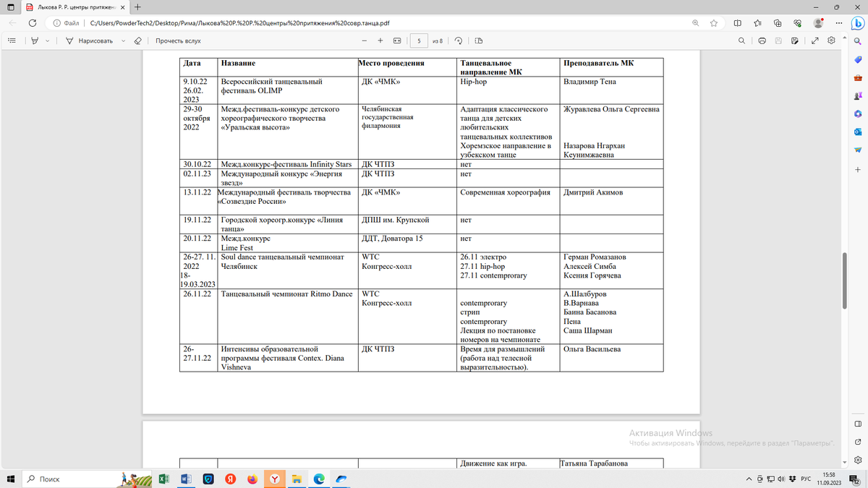Open the Файл site info icon
868x488 pixels.
click(x=67, y=23)
